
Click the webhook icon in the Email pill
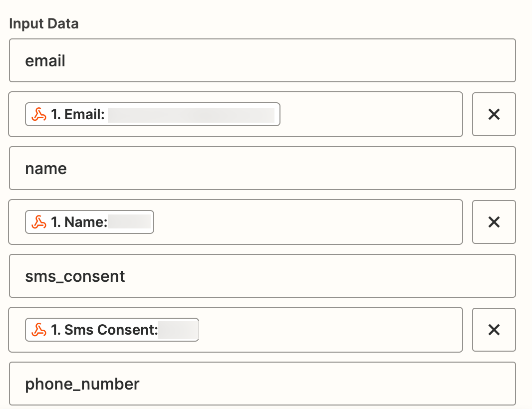(39, 115)
